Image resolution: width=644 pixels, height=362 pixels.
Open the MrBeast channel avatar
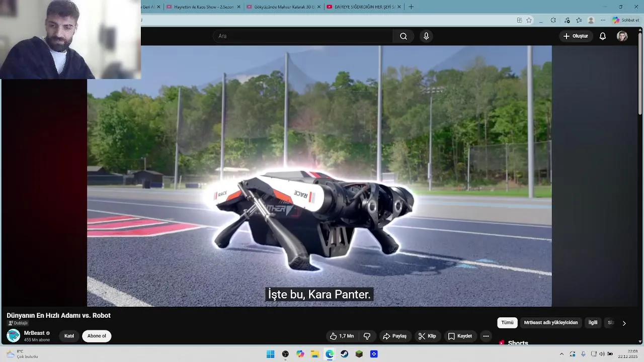[13, 335]
